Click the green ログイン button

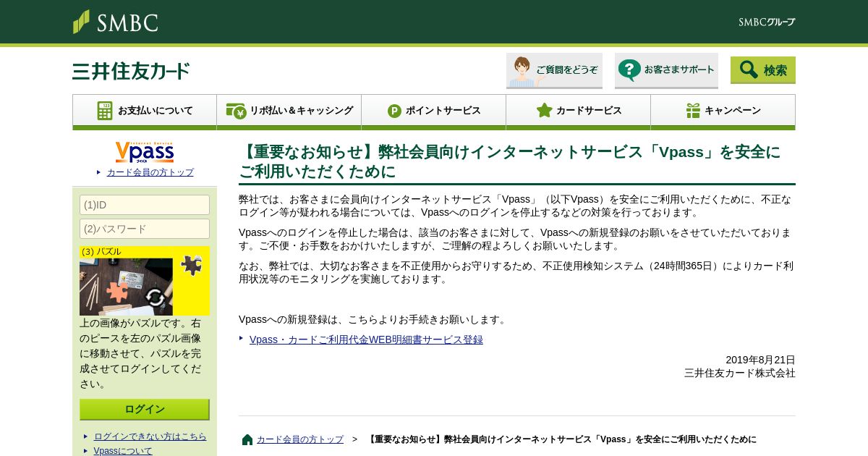[x=145, y=409]
